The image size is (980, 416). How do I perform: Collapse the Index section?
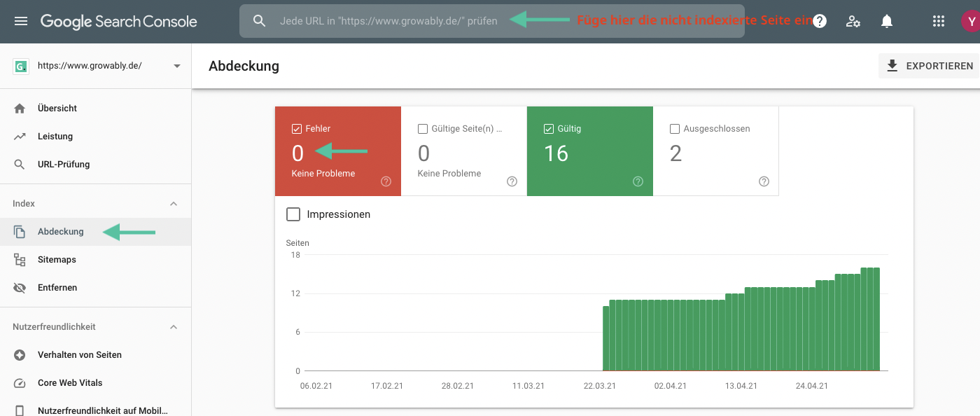174,204
